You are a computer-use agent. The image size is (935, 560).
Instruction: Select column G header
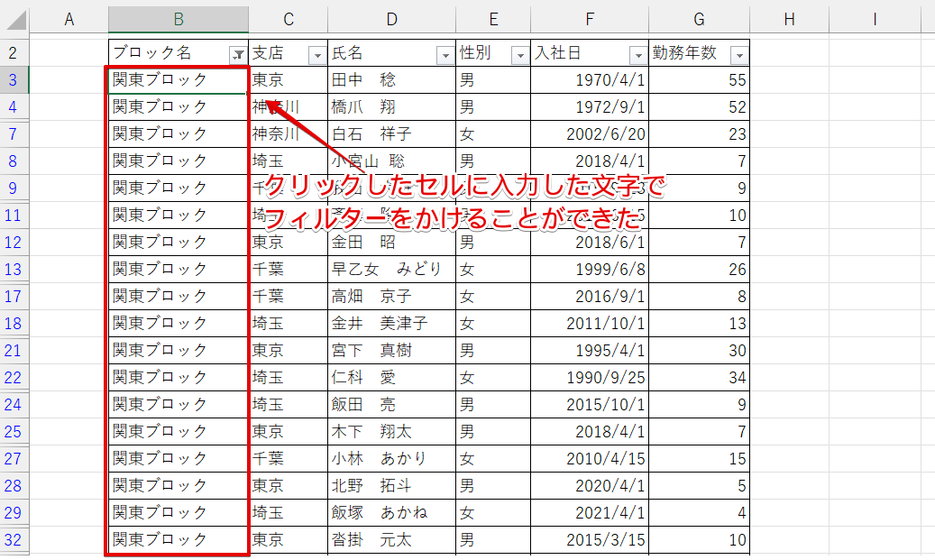[699, 20]
